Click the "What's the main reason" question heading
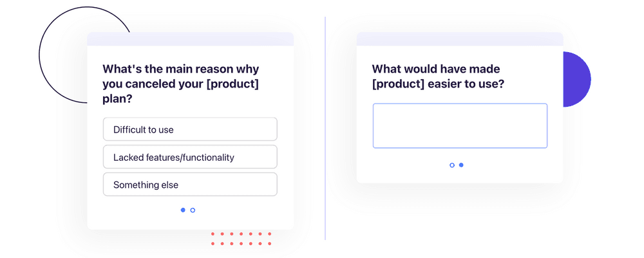Screen dimensions: 644x258 [181, 84]
